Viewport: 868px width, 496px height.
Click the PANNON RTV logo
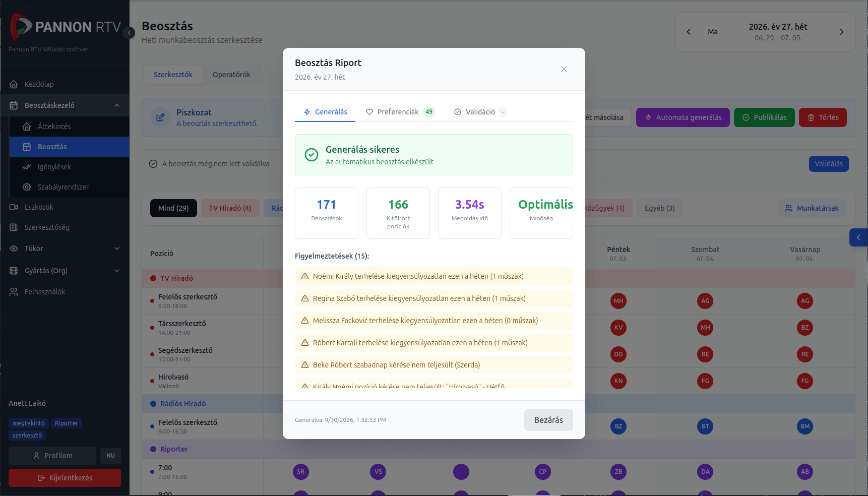pos(66,27)
